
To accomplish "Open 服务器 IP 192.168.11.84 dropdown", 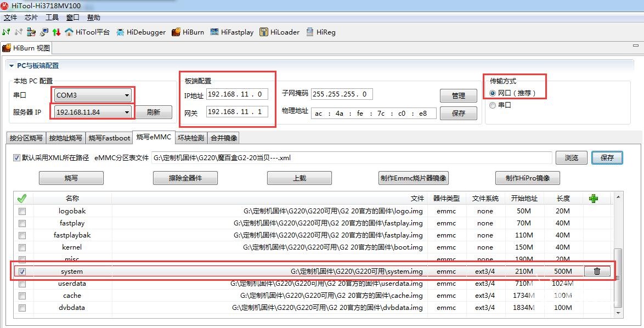I will pos(93,112).
